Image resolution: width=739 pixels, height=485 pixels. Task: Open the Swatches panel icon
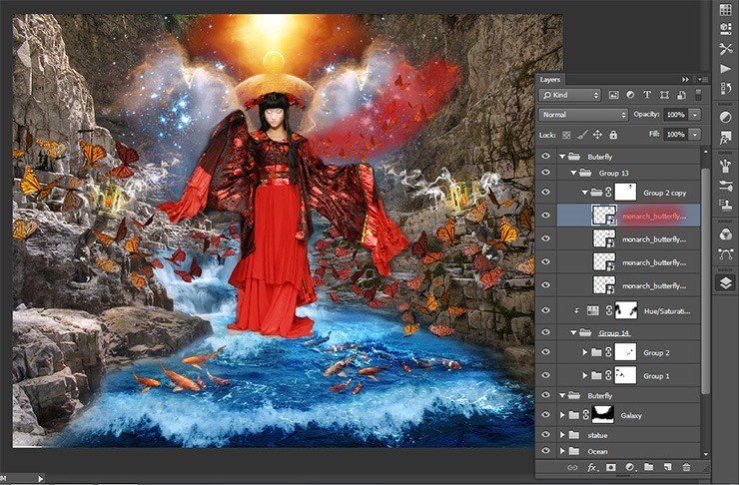(x=726, y=9)
